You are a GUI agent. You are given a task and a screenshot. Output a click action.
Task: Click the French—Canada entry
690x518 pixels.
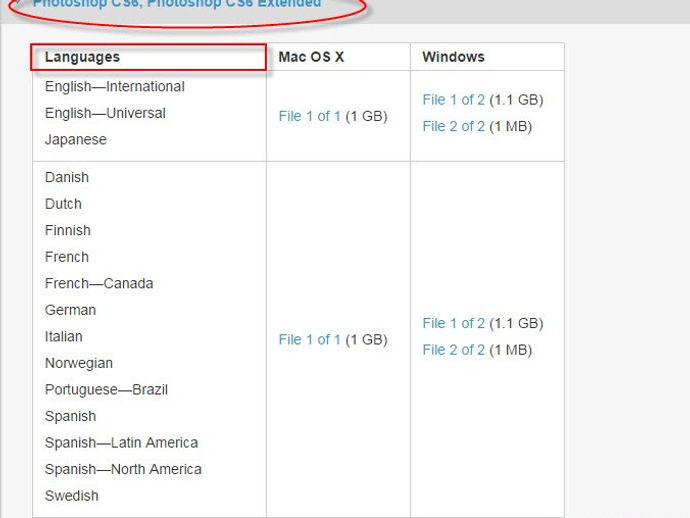[x=99, y=283]
